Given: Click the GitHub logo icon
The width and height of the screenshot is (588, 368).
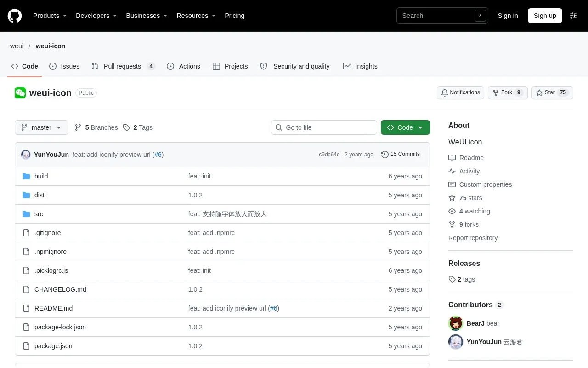Looking at the screenshot, I should pos(15,16).
